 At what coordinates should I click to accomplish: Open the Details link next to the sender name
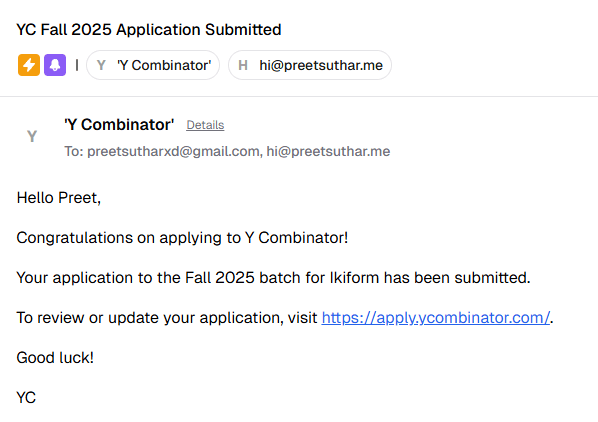(205, 125)
